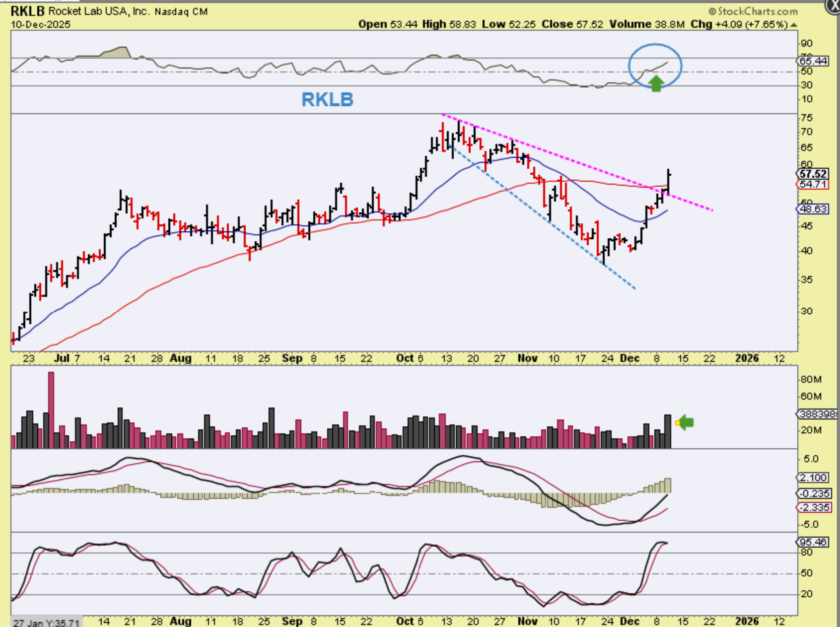The height and width of the screenshot is (627, 840).
Task: Click the Jul label under the price panel
Action: pyautogui.click(x=62, y=358)
